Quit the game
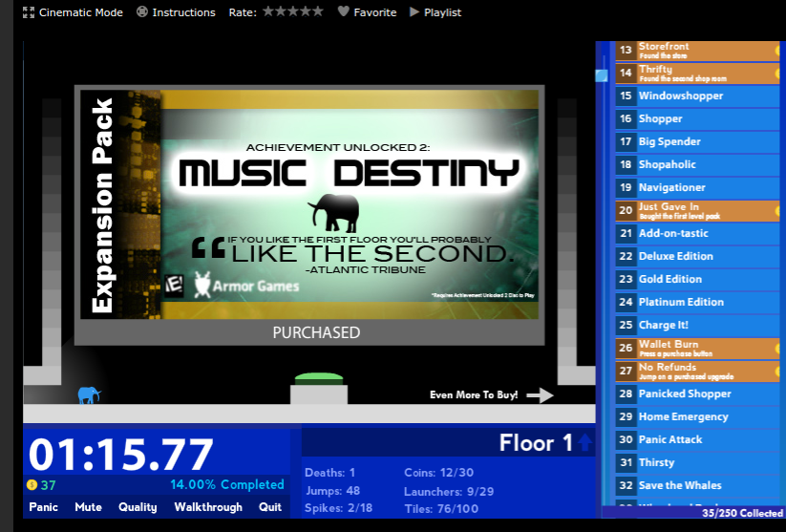The height and width of the screenshot is (532, 786). click(270, 507)
